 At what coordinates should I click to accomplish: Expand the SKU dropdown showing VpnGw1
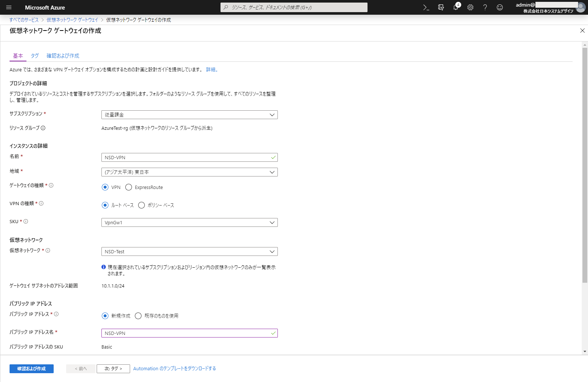coord(189,222)
